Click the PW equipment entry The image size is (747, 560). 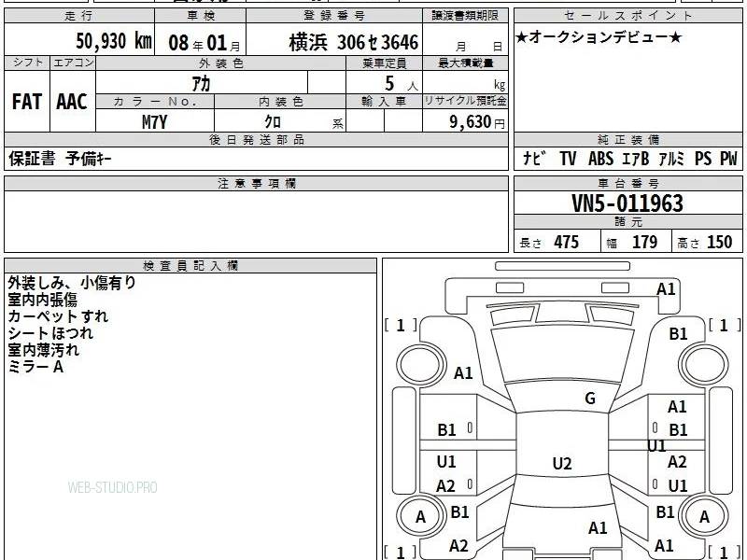728,158
